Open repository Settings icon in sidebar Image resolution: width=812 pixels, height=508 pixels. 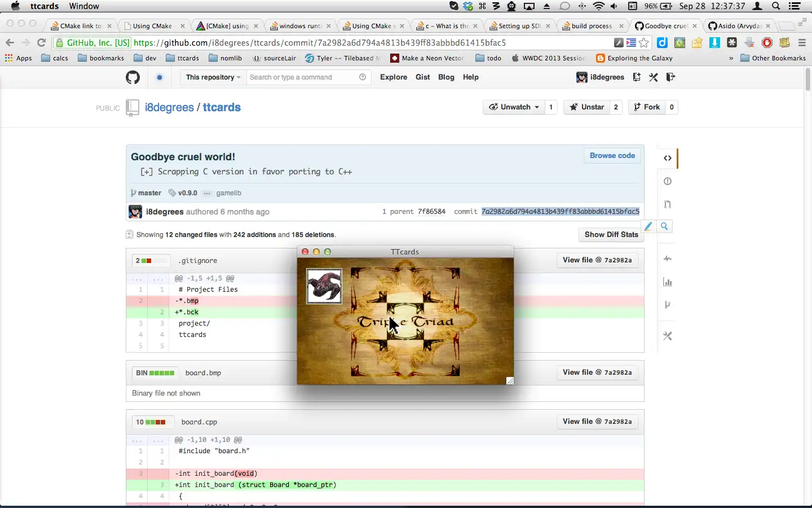coord(668,336)
